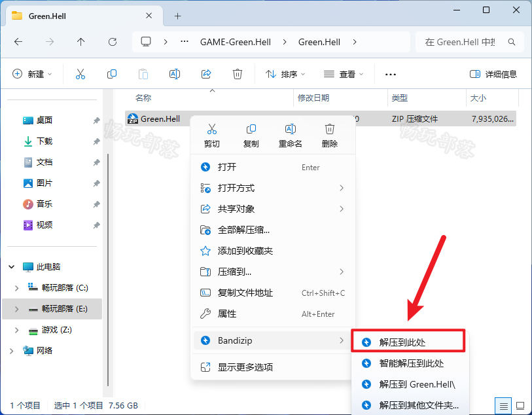Select 添加到收藏夹 in the context menu

[x=273, y=251]
